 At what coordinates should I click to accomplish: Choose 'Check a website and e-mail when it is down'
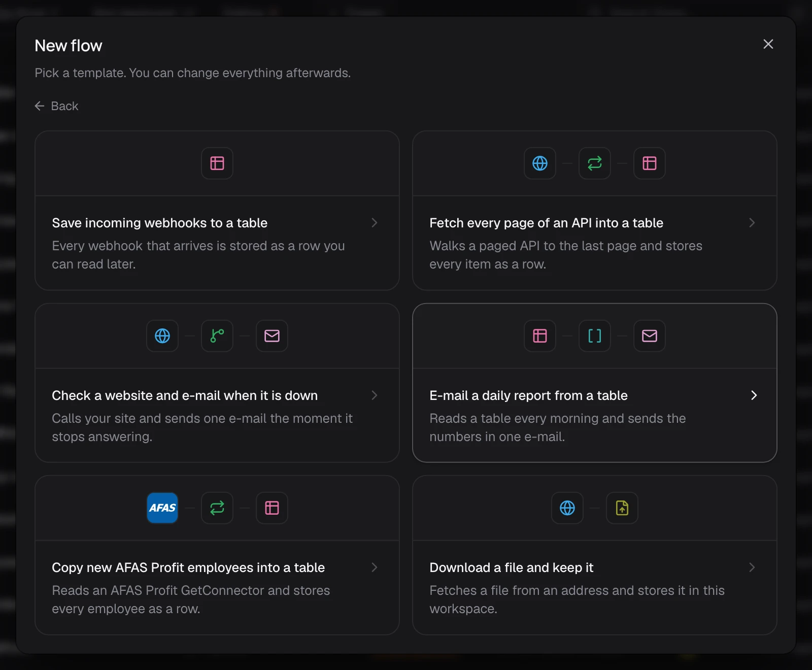[185, 395]
